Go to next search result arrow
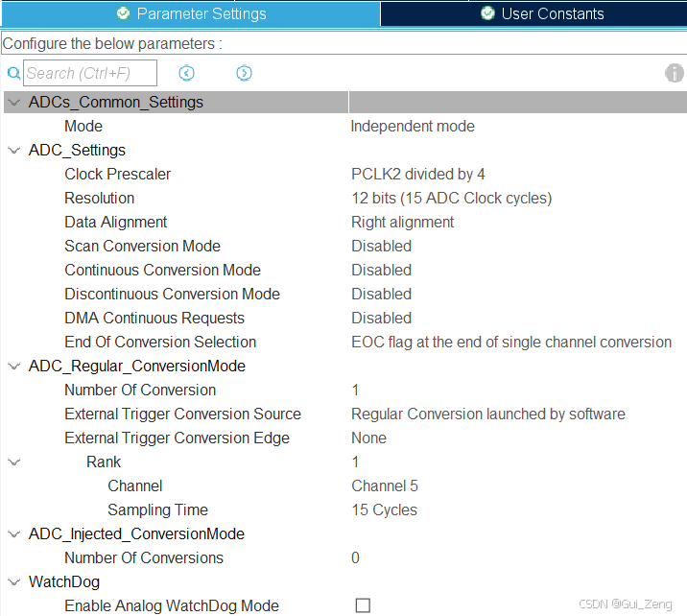The height and width of the screenshot is (616, 687). click(x=244, y=73)
